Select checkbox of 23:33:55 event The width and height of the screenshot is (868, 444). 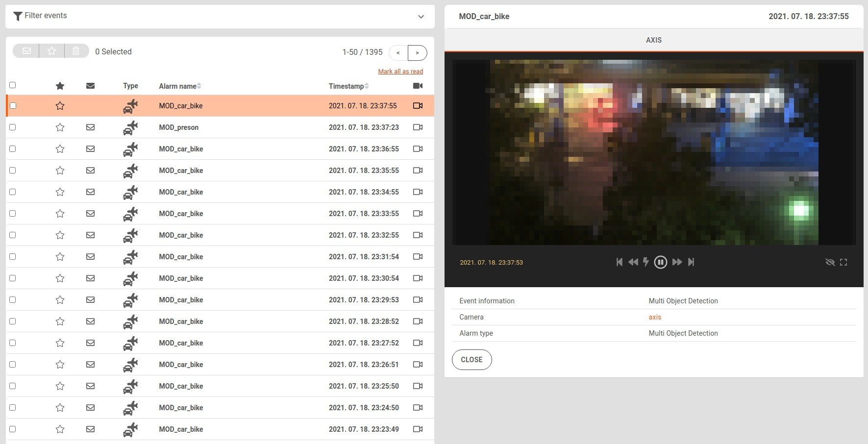pyautogui.click(x=13, y=214)
